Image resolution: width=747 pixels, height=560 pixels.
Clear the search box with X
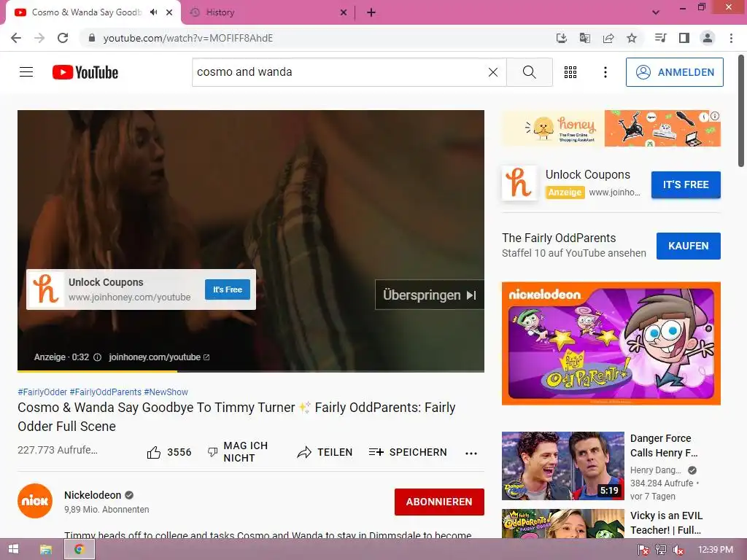493,72
